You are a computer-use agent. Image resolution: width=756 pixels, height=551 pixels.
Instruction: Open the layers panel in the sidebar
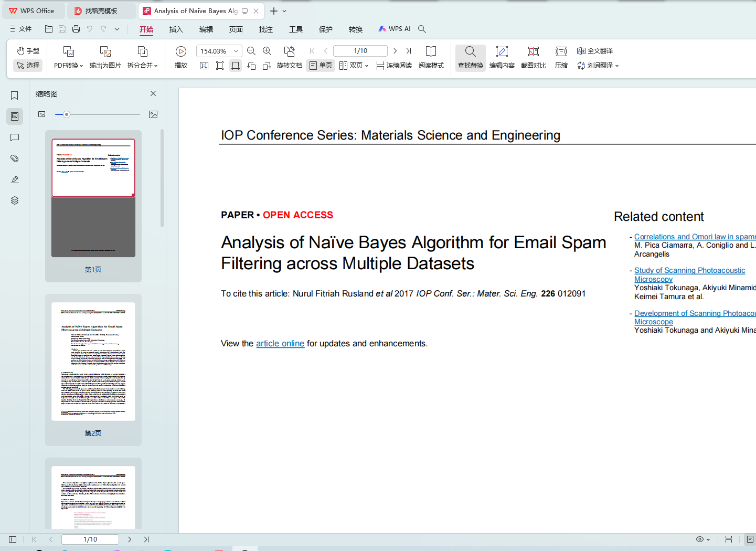[x=15, y=200]
